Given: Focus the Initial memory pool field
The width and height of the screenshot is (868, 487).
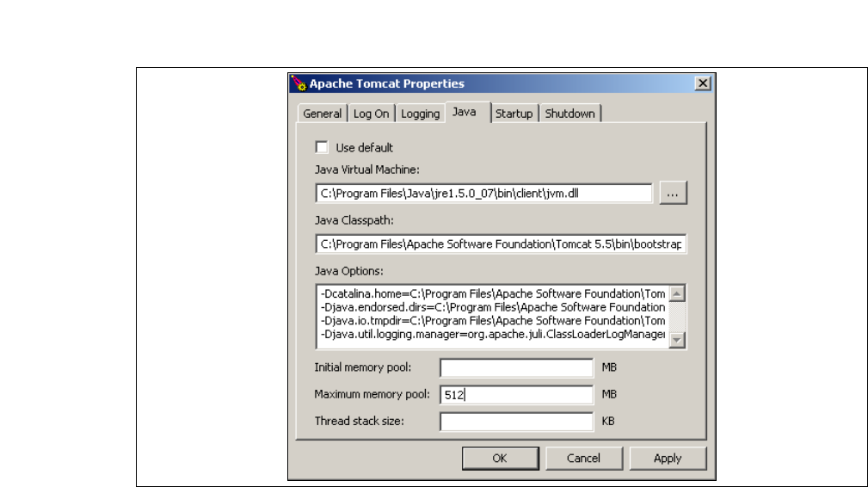Looking at the screenshot, I should [x=516, y=367].
